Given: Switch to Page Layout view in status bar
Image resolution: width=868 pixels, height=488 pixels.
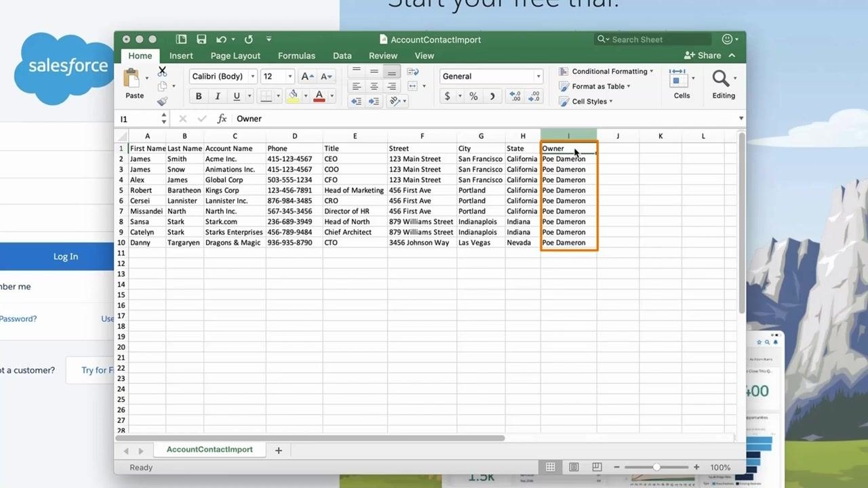Looking at the screenshot, I should click(x=574, y=467).
